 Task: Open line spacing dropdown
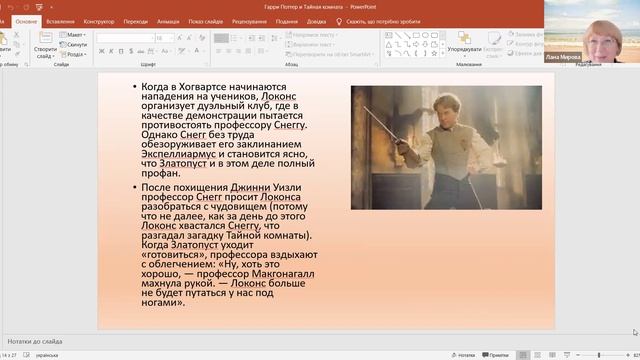pos(276,38)
